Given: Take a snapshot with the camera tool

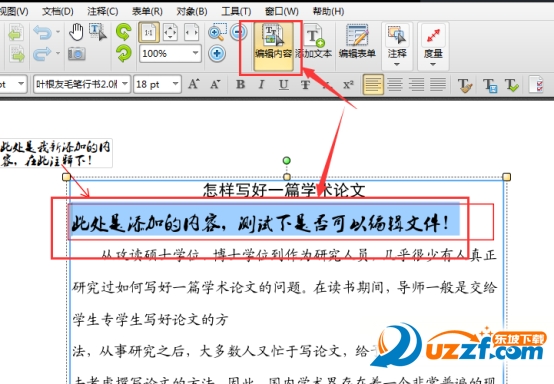Looking at the screenshot, I should 77,54.
